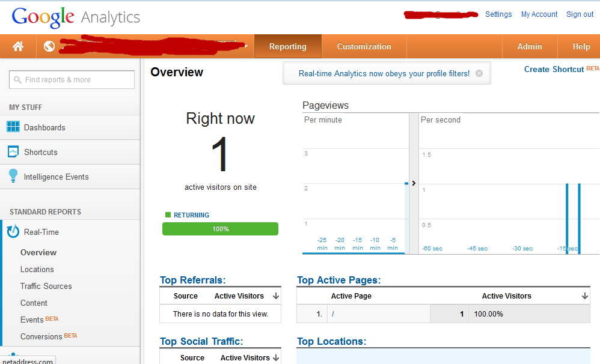
Task: Go to Analytics home icon
Action: point(18,46)
